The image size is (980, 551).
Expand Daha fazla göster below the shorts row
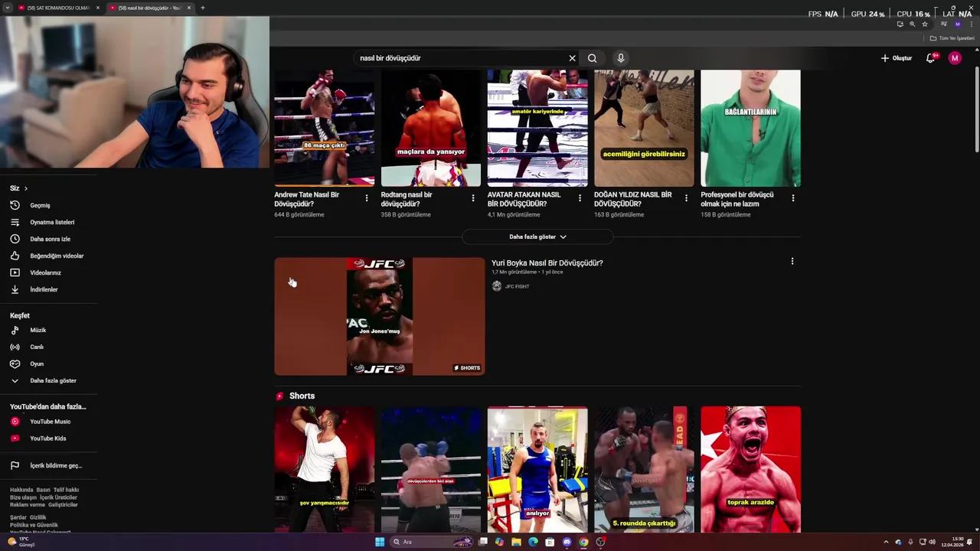[537, 236]
